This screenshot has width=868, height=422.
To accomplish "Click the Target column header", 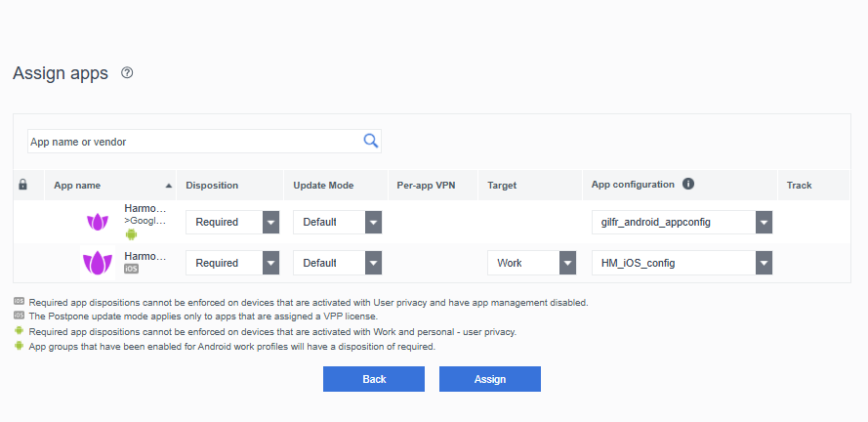I will (x=502, y=186).
